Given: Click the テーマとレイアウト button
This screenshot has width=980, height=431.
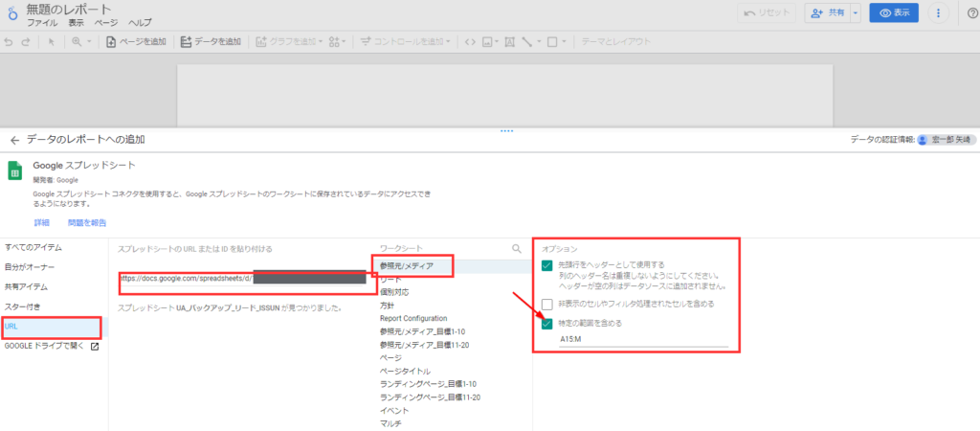Looking at the screenshot, I should 615,42.
